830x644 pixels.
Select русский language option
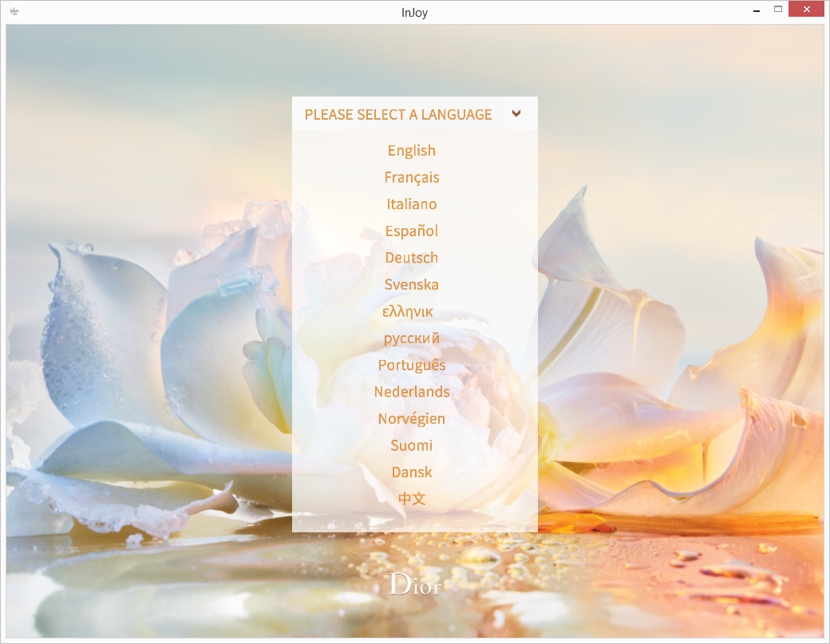point(411,338)
